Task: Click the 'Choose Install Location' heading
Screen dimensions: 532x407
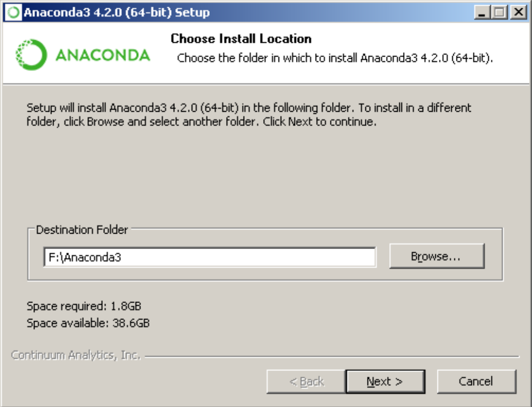Action: click(x=241, y=39)
